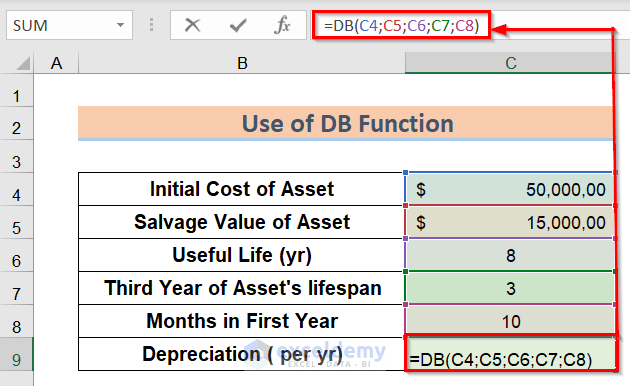This screenshot has height=386, width=630.
Task: Open the Name Box dropdown arrow
Action: coord(120,25)
